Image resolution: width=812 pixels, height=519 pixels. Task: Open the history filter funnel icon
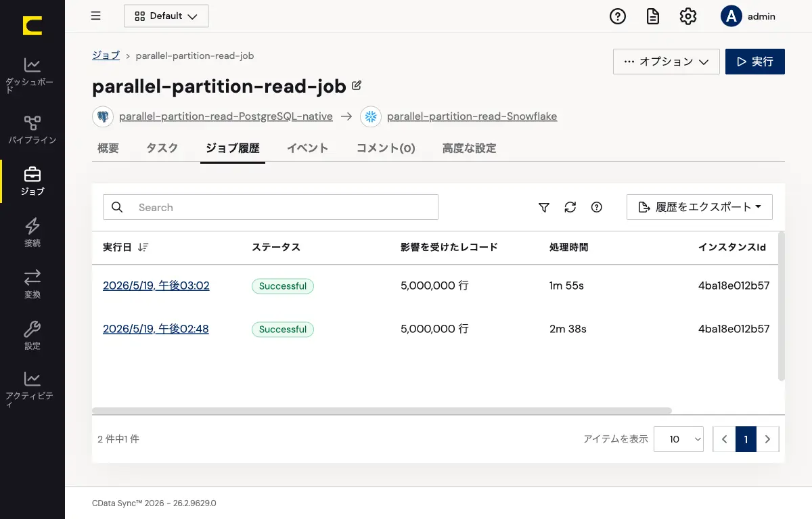tap(544, 208)
